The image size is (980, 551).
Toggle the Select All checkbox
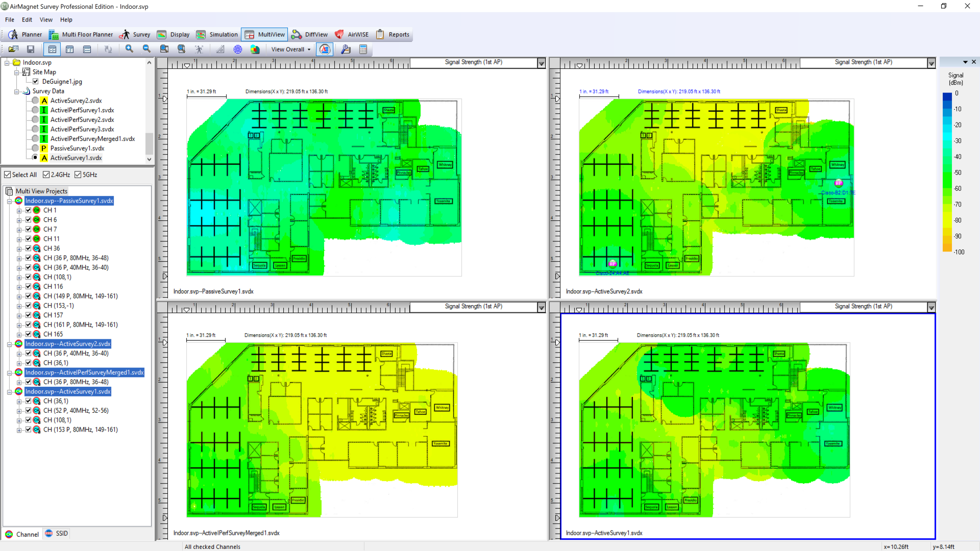(8, 175)
